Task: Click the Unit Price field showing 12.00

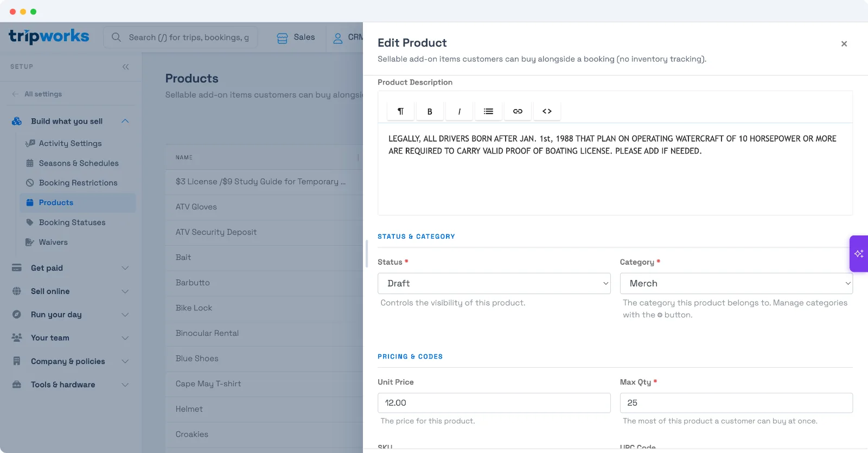Action: click(494, 403)
